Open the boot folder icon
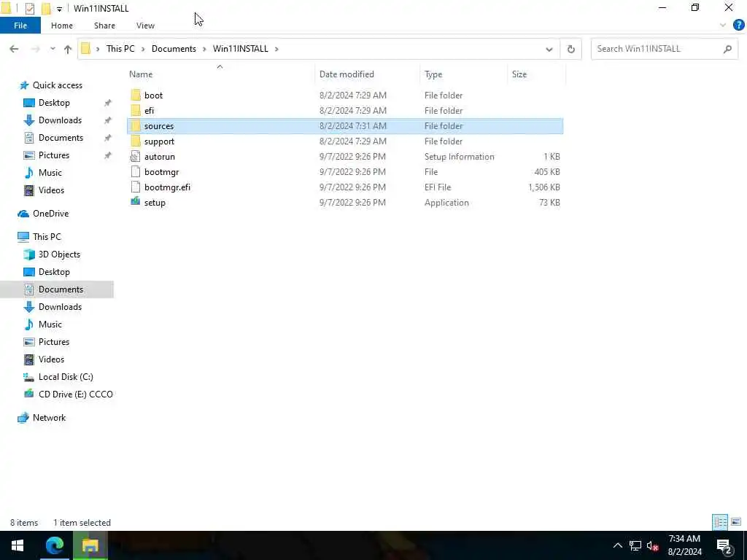The height and width of the screenshot is (560, 747). pos(136,96)
